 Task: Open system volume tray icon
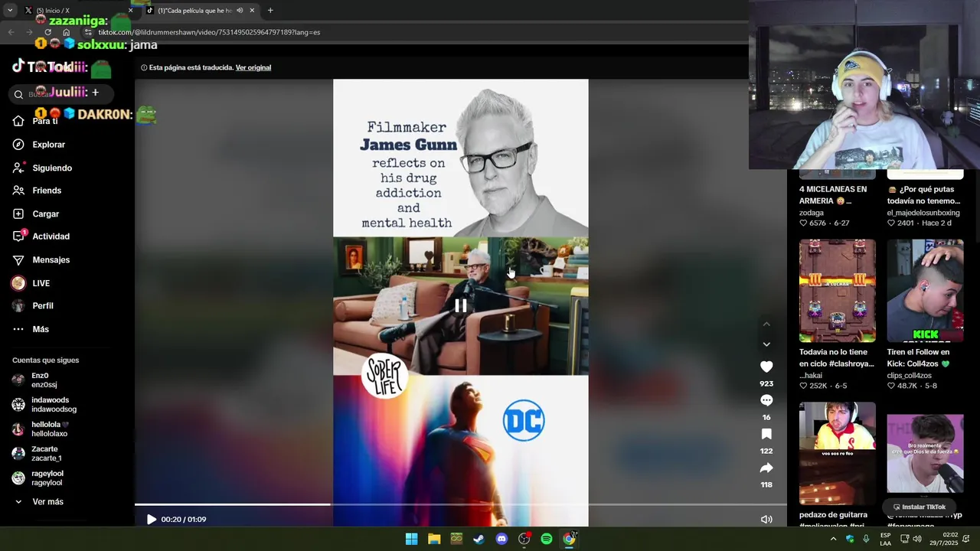pos(917,539)
